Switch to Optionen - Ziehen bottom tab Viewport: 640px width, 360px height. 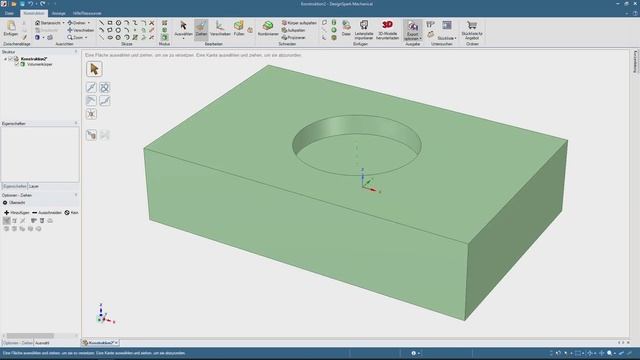(x=18, y=343)
